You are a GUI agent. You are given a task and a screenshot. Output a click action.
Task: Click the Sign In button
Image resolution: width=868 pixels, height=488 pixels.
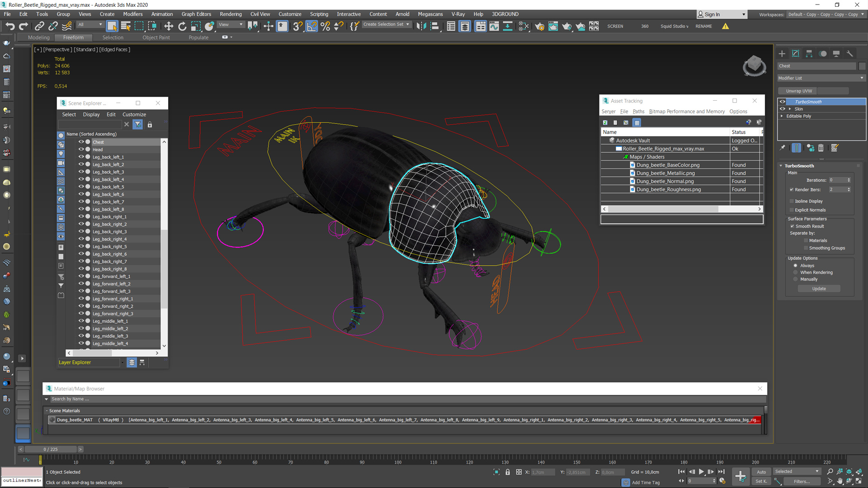(x=722, y=14)
